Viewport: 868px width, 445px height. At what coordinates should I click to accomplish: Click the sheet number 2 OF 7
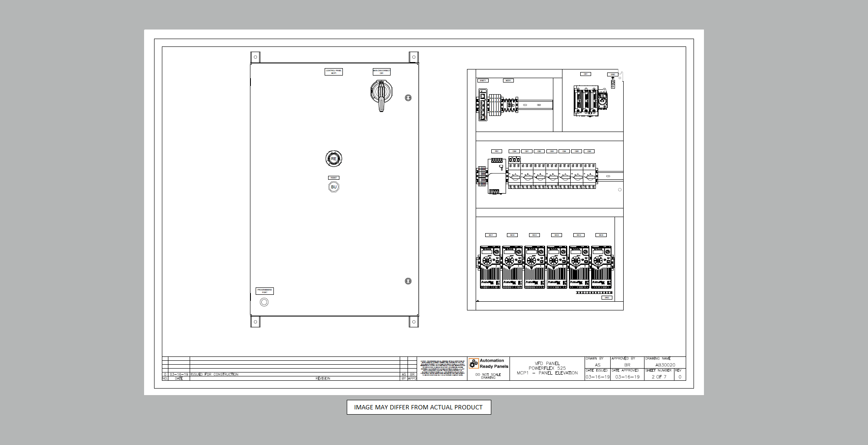659,377
